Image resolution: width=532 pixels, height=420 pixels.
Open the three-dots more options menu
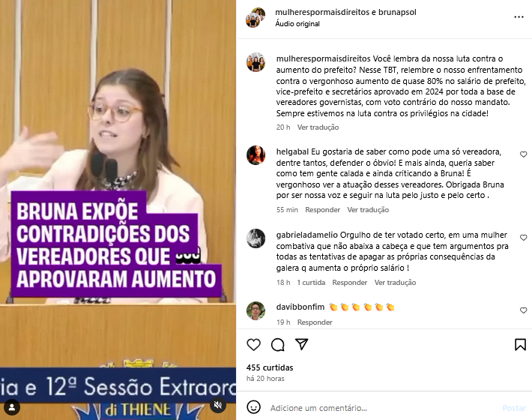pos(519,17)
